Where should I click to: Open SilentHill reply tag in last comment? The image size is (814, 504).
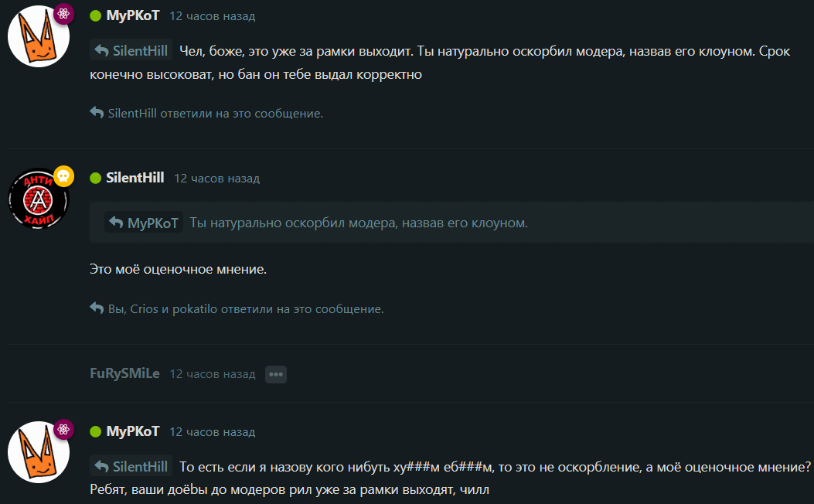[131, 466]
